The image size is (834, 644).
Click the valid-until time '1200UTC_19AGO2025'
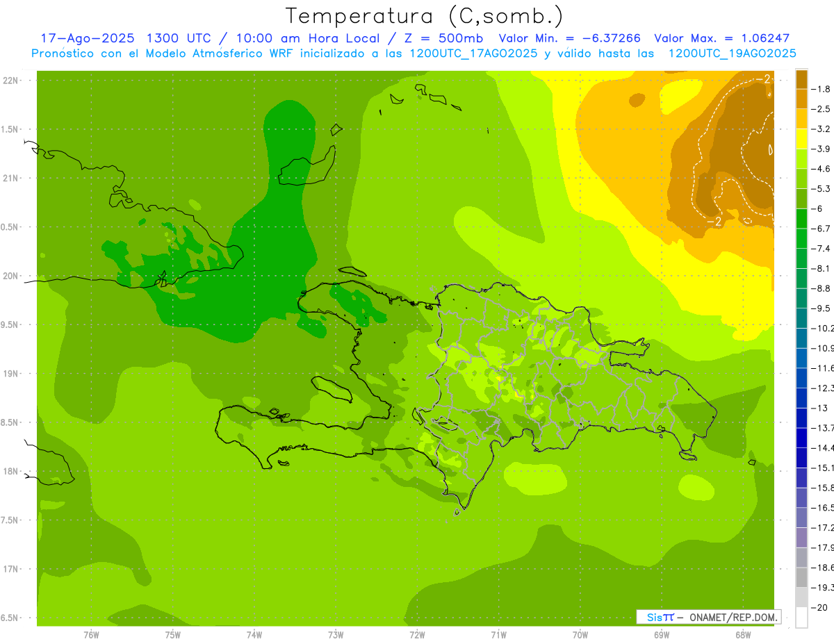pos(732,53)
